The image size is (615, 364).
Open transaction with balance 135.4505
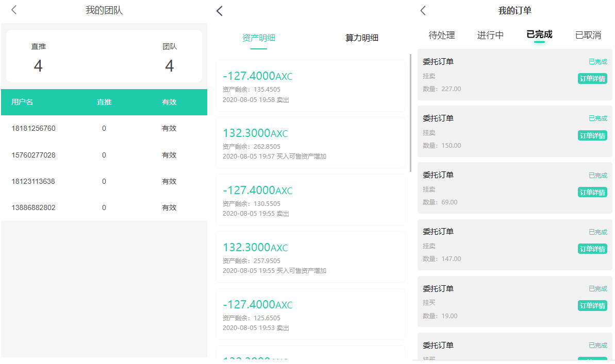coord(310,86)
